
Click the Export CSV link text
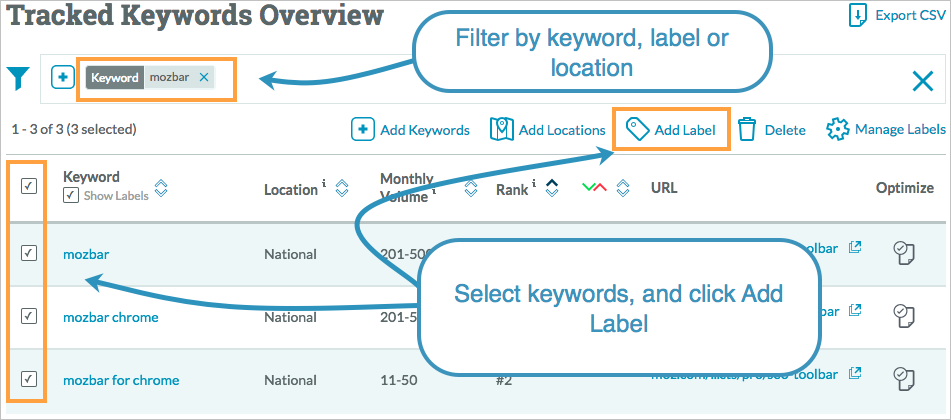point(910,16)
